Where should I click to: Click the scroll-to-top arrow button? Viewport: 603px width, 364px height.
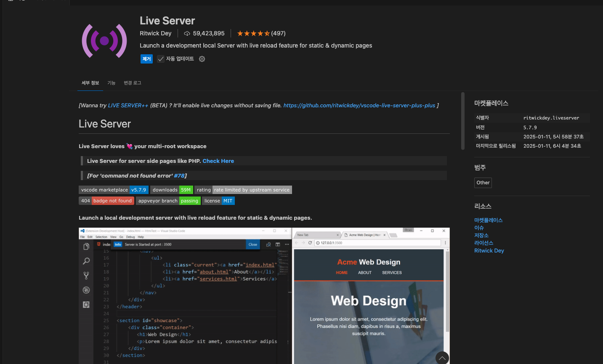tap(442, 358)
